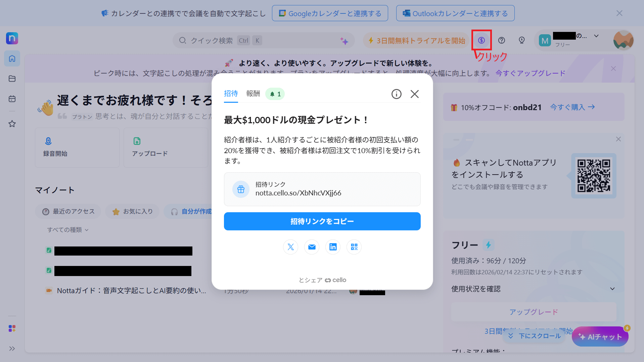The image size is (644, 362).
Task: Open info icon in invite dialog
Action: [x=396, y=94]
